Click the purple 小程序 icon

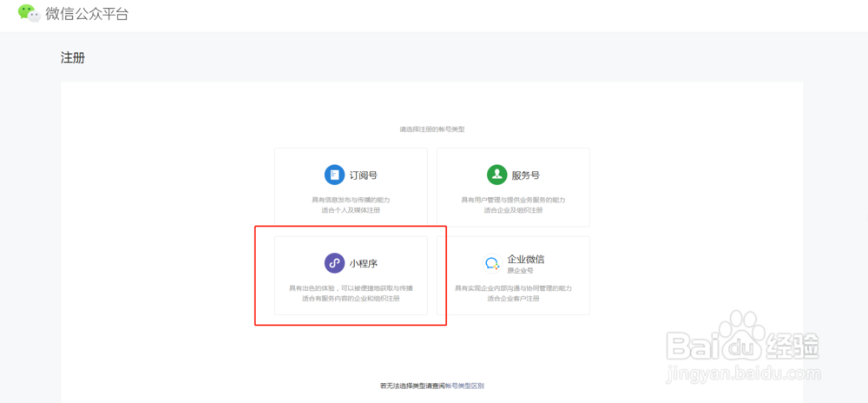pyautogui.click(x=334, y=263)
